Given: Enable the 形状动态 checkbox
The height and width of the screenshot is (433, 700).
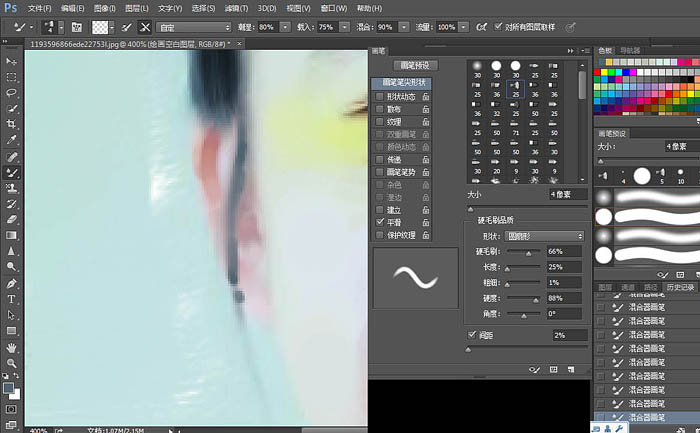Looking at the screenshot, I should [x=379, y=96].
